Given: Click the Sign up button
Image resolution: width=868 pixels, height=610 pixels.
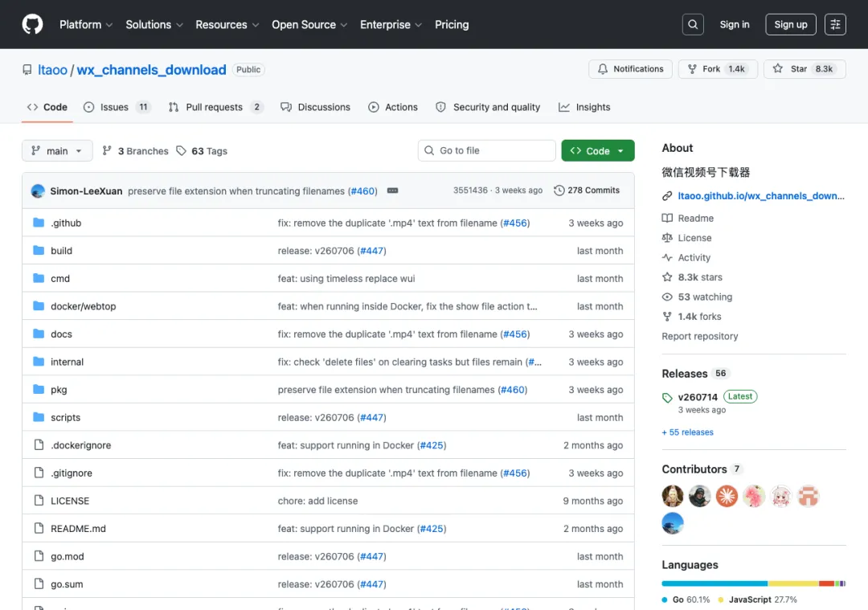Looking at the screenshot, I should 791,24.
